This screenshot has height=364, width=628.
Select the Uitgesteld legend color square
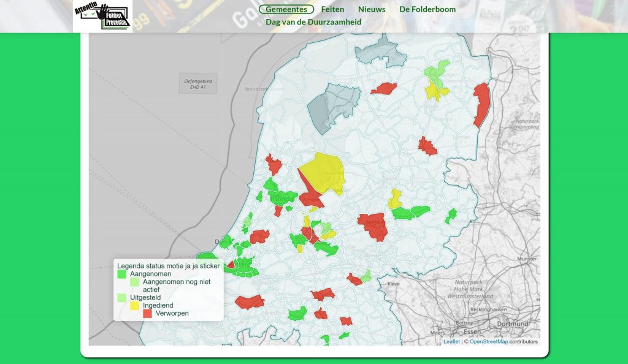[122, 297]
